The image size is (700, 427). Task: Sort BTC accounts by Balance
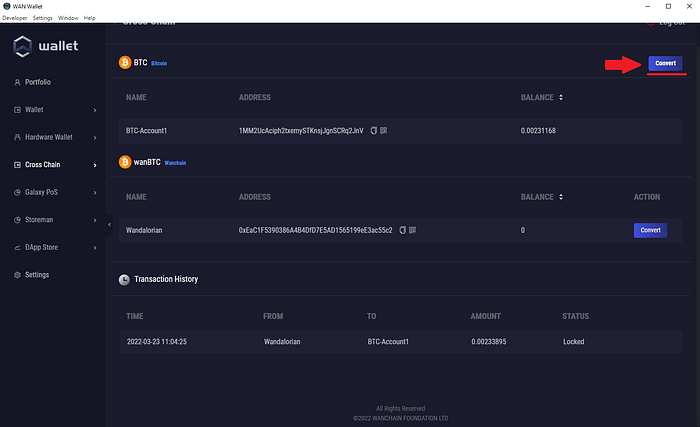(559, 97)
